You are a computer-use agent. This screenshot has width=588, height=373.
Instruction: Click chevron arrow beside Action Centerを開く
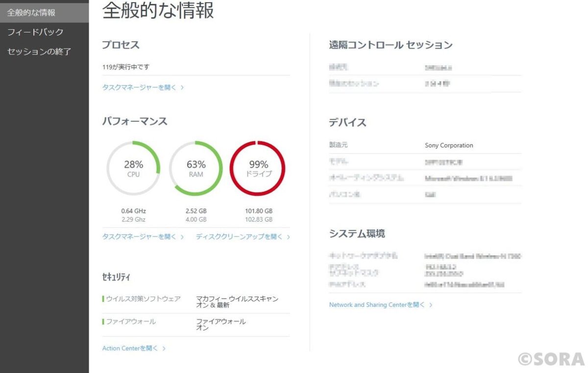[164, 349]
